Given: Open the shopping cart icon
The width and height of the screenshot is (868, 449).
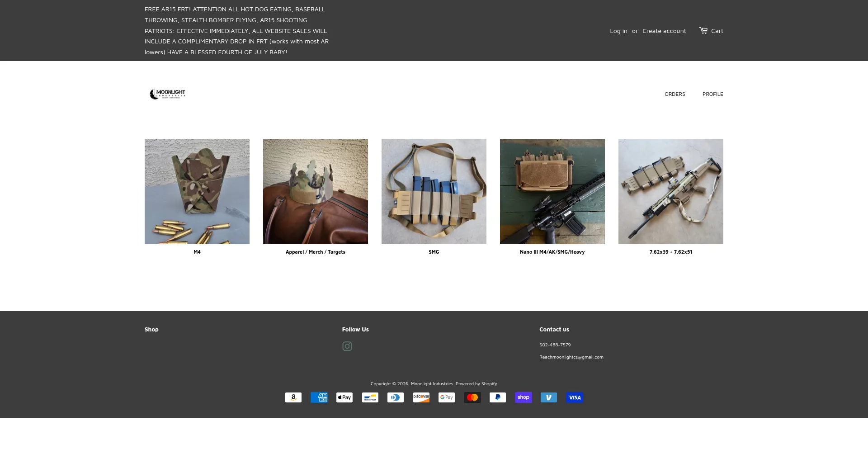Looking at the screenshot, I should click(703, 30).
